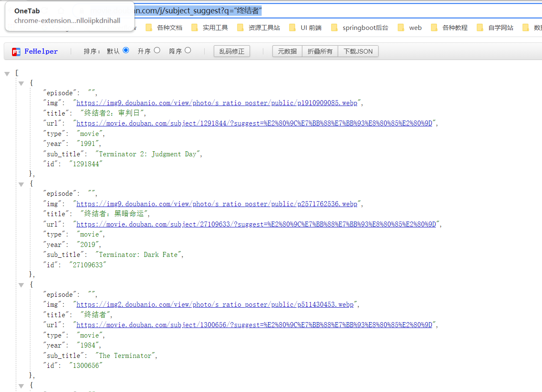Screen dimensions: 542x392
Task: Click the 元数据 button
Action: (x=287, y=51)
